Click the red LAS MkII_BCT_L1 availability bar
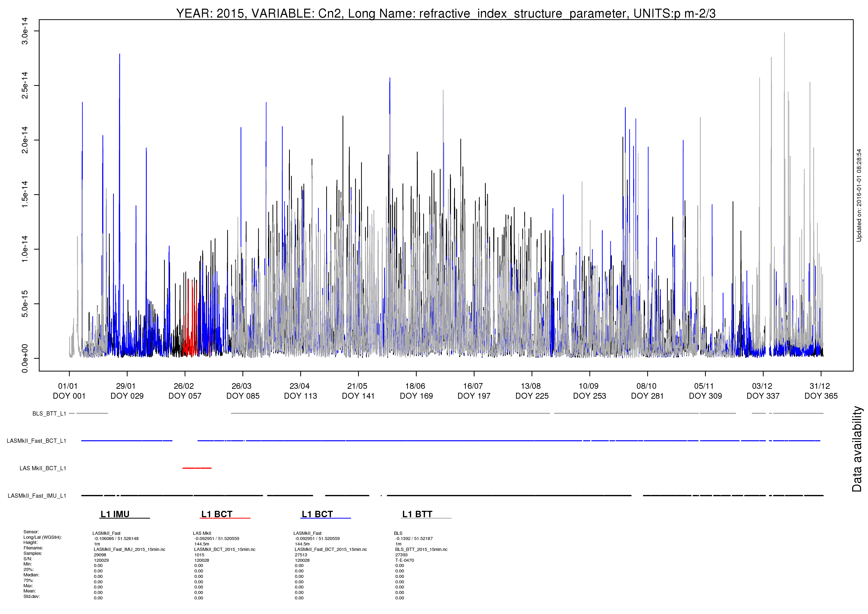The width and height of the screenshot is (868, 614). (197, 468)
